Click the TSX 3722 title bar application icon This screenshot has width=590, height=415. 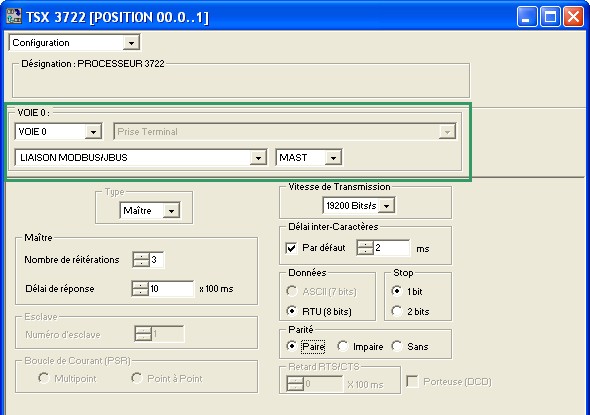click(x=14, y=16)
